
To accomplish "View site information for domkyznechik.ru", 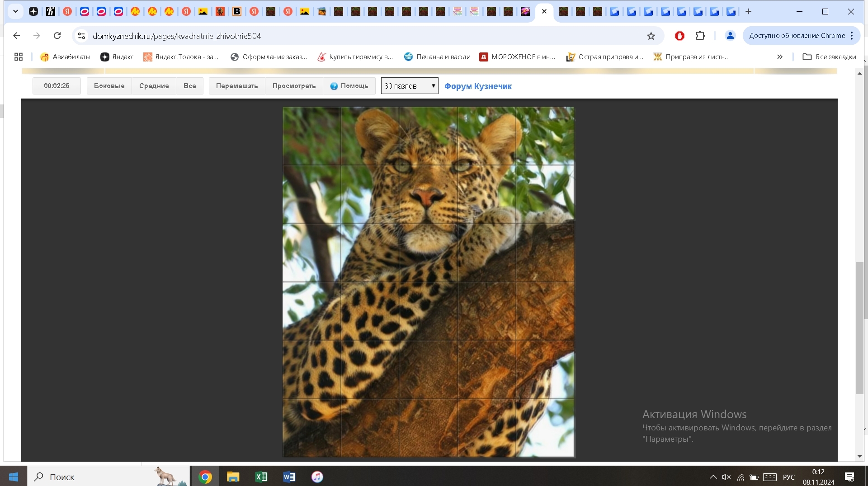I will (81, 36).
